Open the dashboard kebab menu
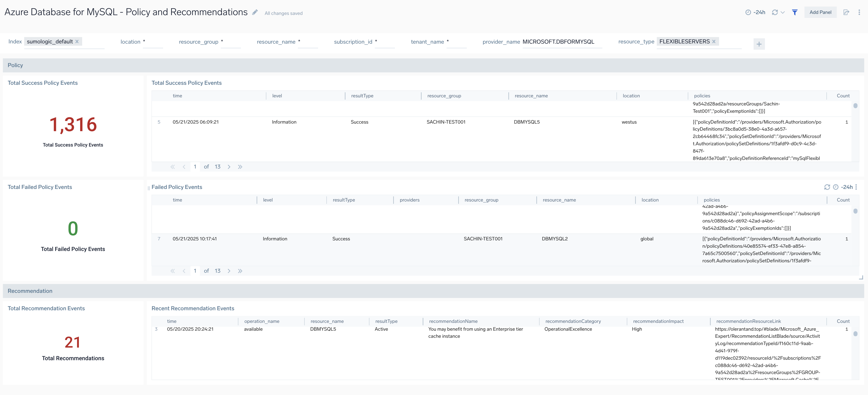 click(x=859, y=12)
